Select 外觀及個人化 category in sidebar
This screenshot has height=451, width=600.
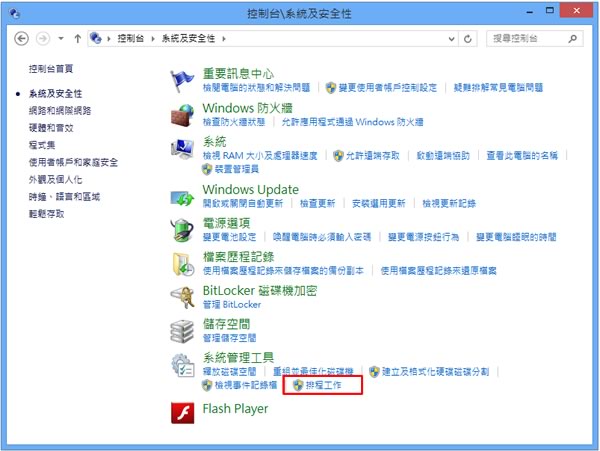coord(55,180)
